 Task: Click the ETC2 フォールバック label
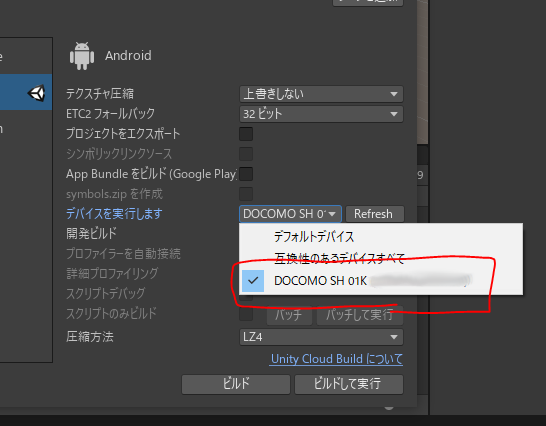(x=110, y=114)
